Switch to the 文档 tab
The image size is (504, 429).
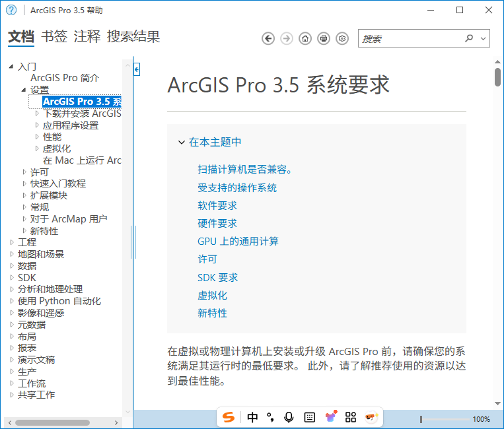[x=21, y=36]
